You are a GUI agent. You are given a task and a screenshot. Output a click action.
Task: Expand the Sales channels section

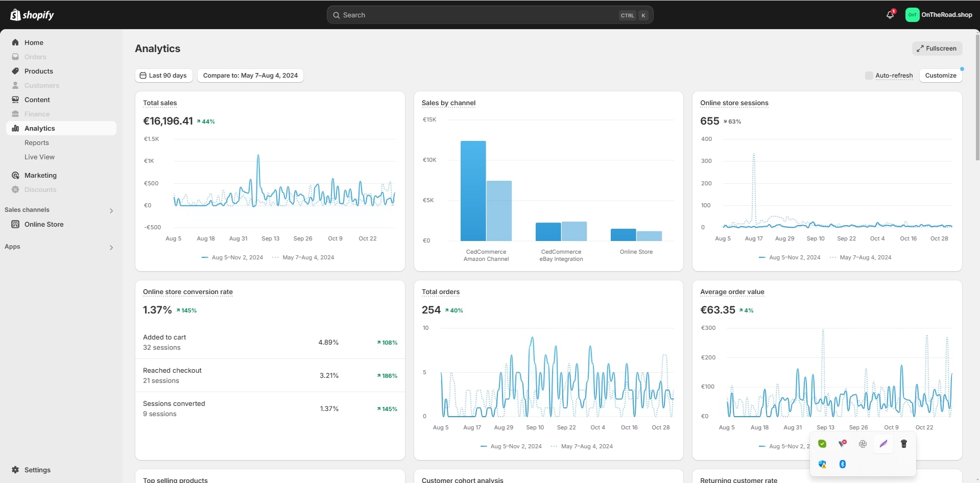point(111,210)
